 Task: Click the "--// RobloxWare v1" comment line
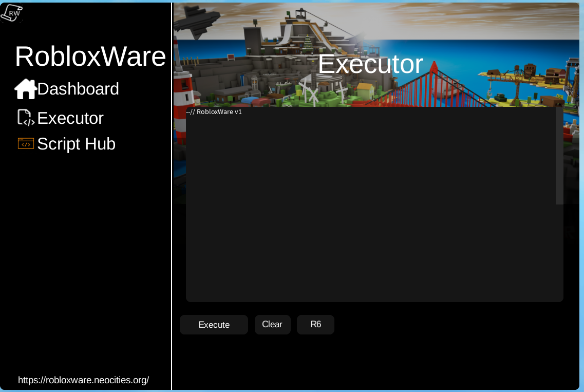click(x=214, y=112)
